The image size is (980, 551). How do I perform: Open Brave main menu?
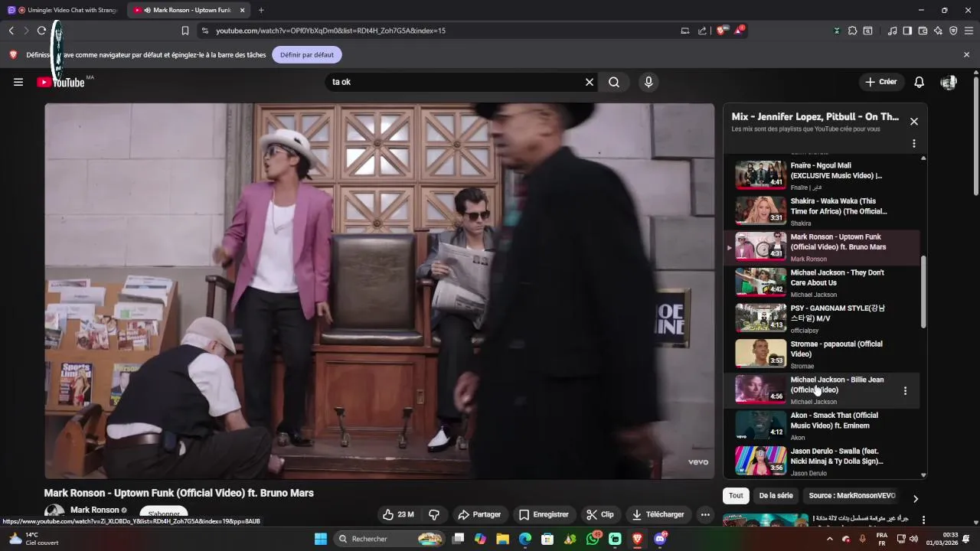click(x=969, y=31)
